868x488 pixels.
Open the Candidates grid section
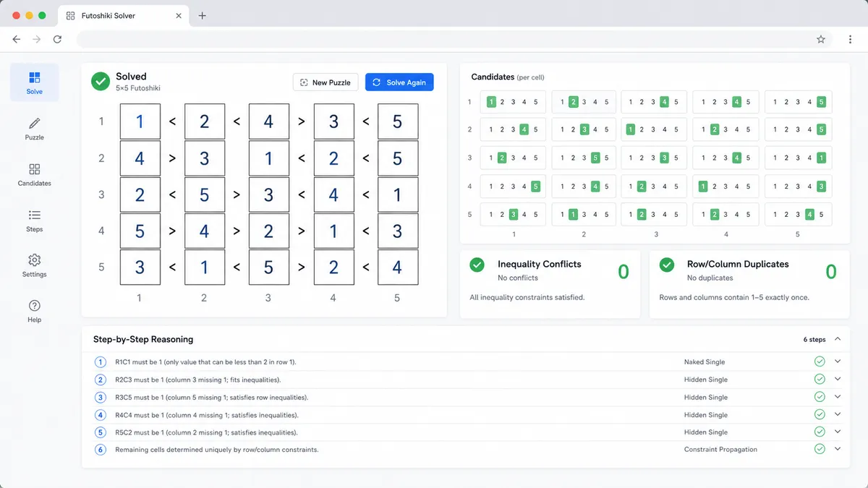(x=35, y=174)
